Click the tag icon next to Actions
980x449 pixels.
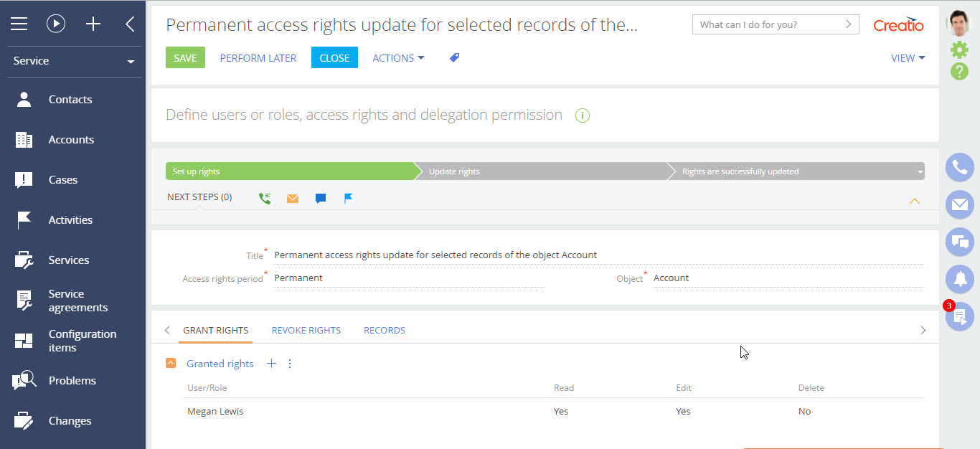point(454,58)
